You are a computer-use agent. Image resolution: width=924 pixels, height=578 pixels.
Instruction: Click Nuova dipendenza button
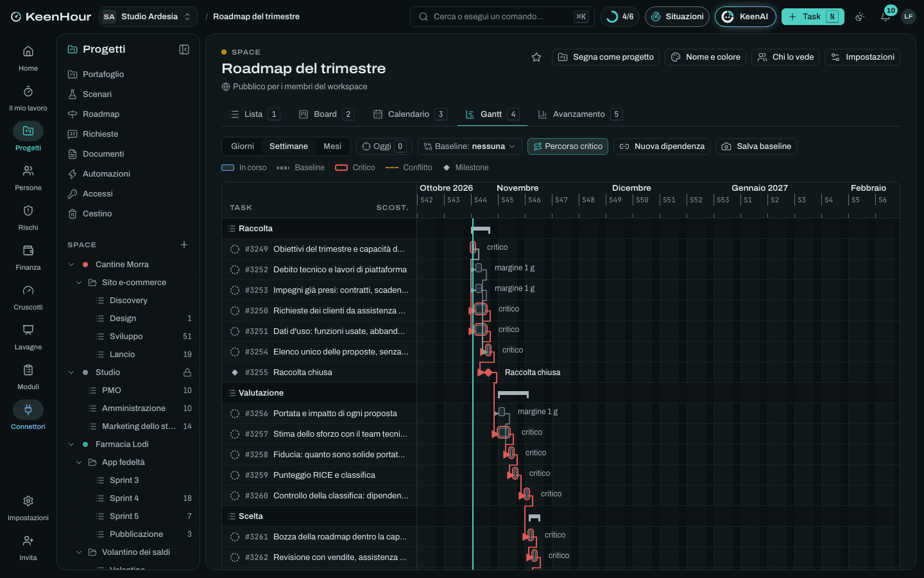tap(662, 146)
